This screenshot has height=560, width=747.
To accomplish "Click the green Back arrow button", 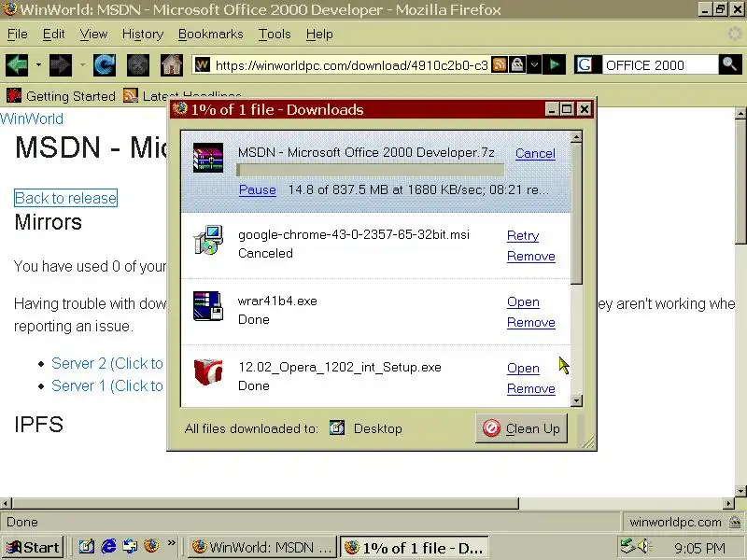I will coord(17,64).
